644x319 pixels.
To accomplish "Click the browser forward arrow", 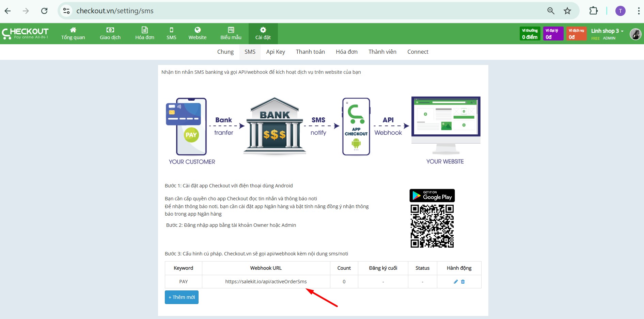I will click(x=26, y=11).
